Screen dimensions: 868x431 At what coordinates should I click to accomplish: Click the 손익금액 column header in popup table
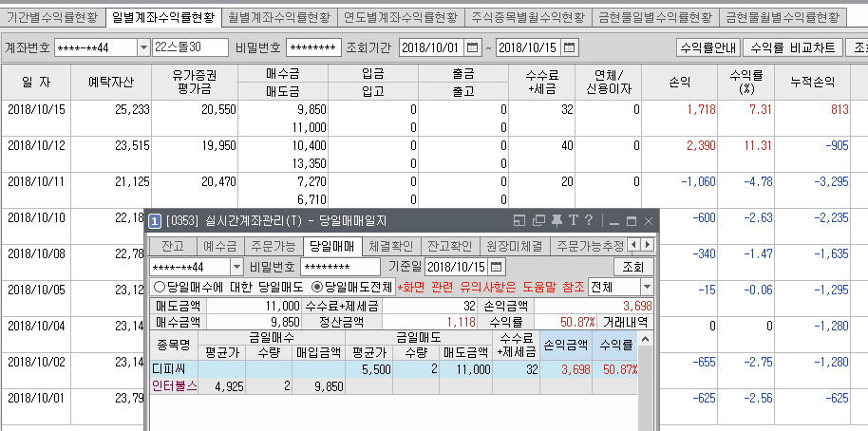(x=566, y=346)
